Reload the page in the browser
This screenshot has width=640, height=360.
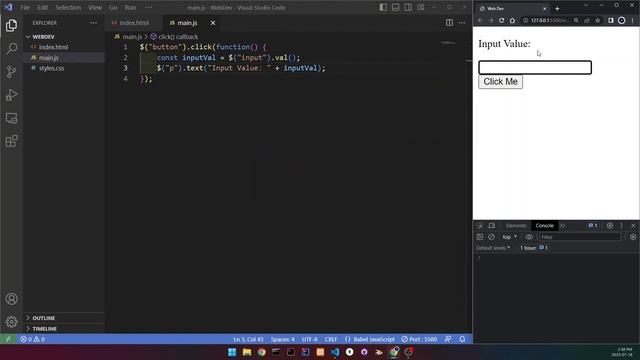(x=501, y=20)
